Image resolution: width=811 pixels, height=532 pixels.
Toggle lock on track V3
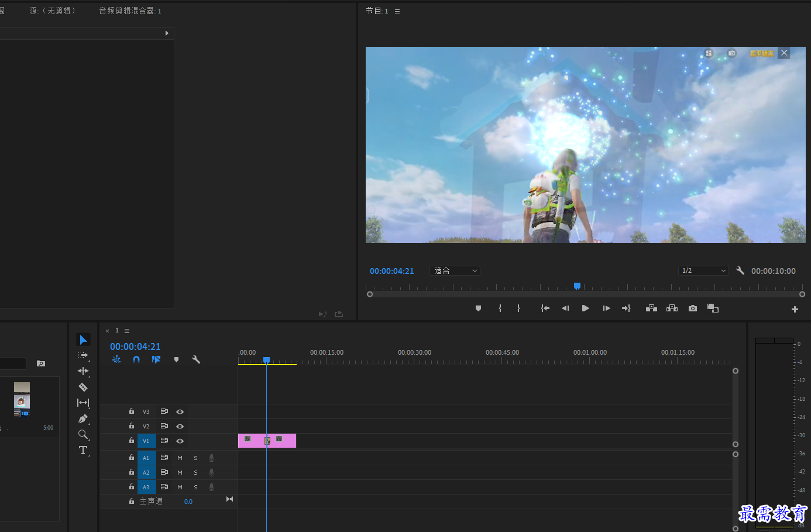(132, 411)
